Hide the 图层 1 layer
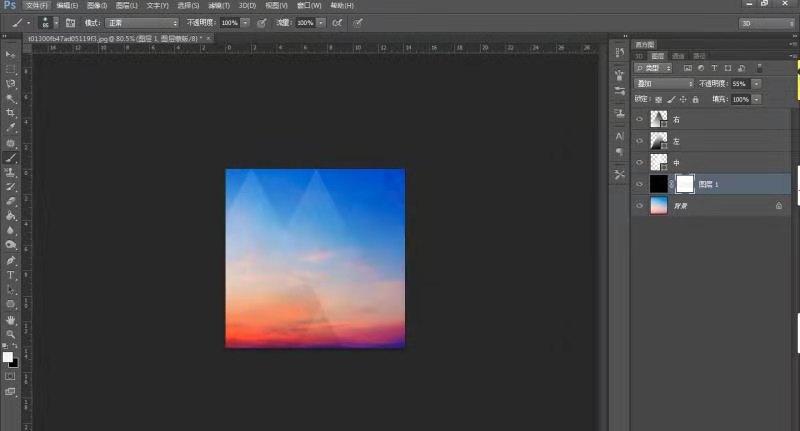 (639, 184)
